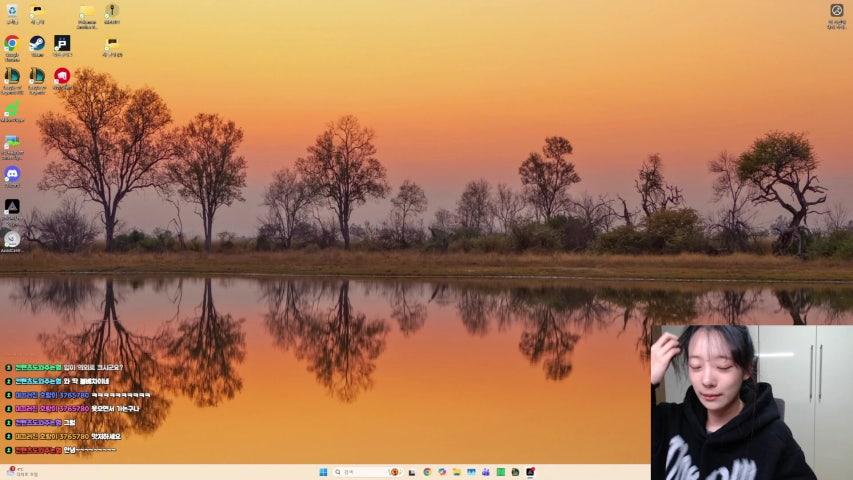Open the red fist icon app on desktop
The width and height of the screenshot is (853, 480).
click(x=62, y=76)
